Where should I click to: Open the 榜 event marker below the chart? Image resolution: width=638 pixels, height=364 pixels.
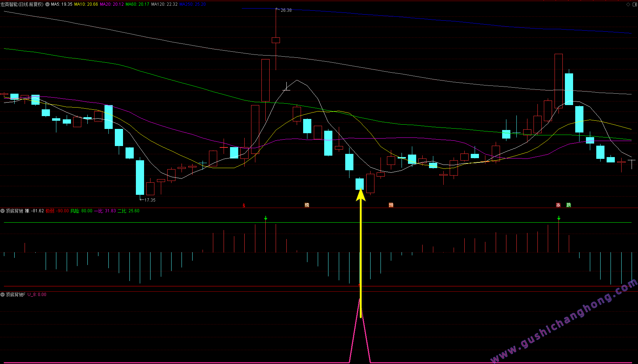click(x=307, y=205)
